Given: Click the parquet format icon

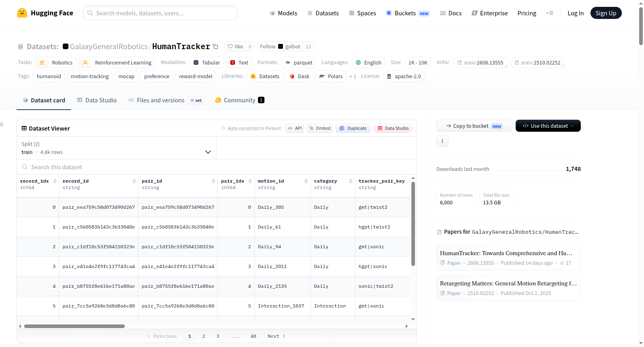Looking at the screenshot, I should pos(288,62).
